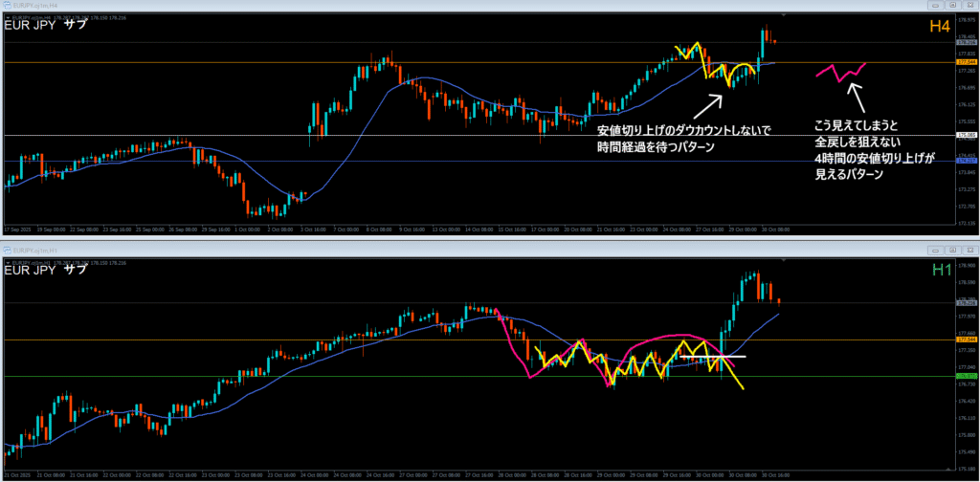This screenshot has height=482, width=980.
Task: Click the H1 chart window icon
Action: click(x=8, y=249)
